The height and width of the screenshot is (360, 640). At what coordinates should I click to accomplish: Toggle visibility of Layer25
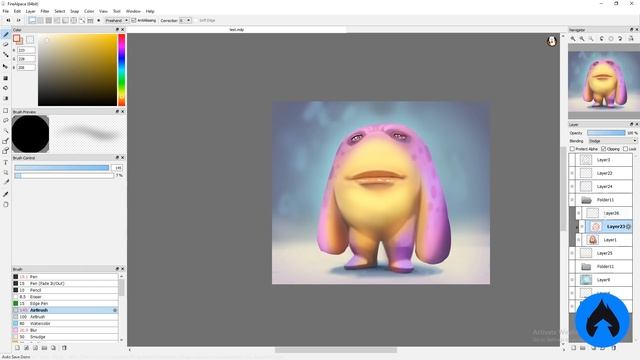[x=572, y=253]
